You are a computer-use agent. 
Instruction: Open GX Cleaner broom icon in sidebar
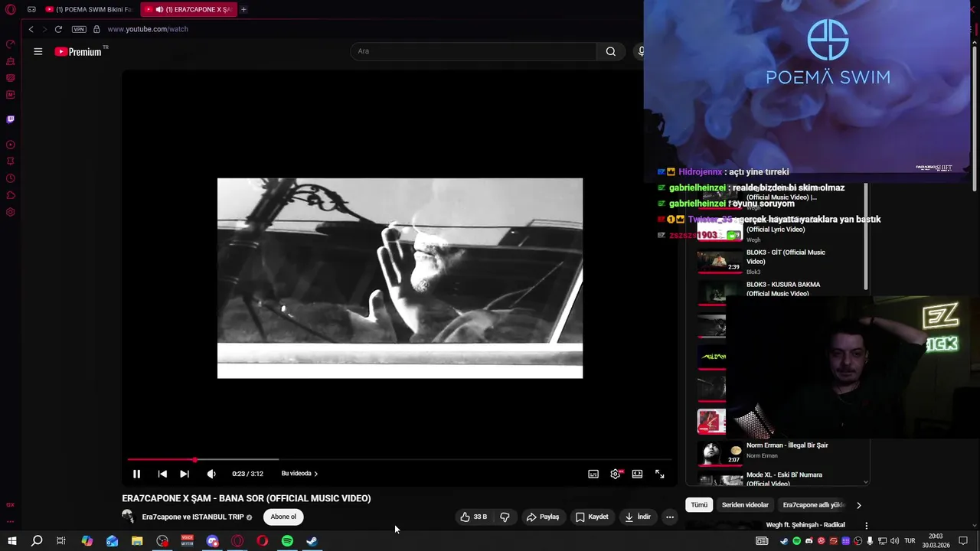pos(11,61)
